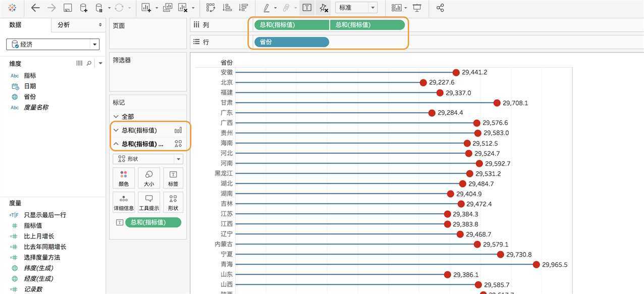The height and width of the screenshot is (294, 644).
Task: Open dropdown beside clear sheet icon
Action: click(193, 8)
